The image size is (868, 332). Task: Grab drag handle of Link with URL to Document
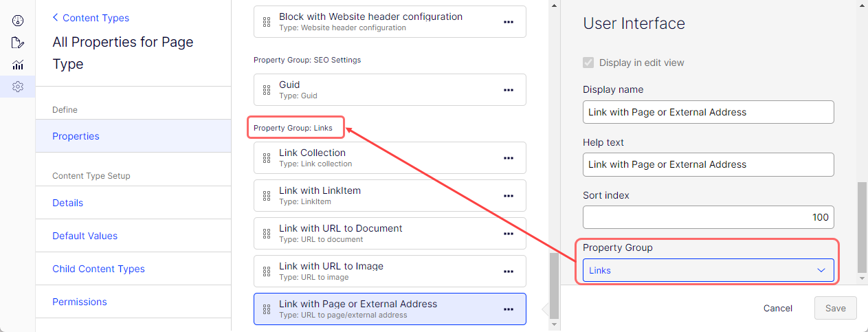[267, 234]
